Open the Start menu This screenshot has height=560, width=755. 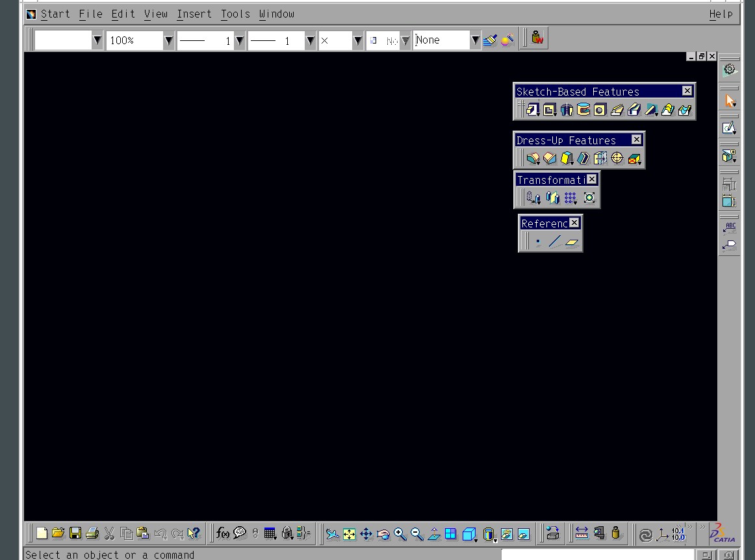[55, 14]
